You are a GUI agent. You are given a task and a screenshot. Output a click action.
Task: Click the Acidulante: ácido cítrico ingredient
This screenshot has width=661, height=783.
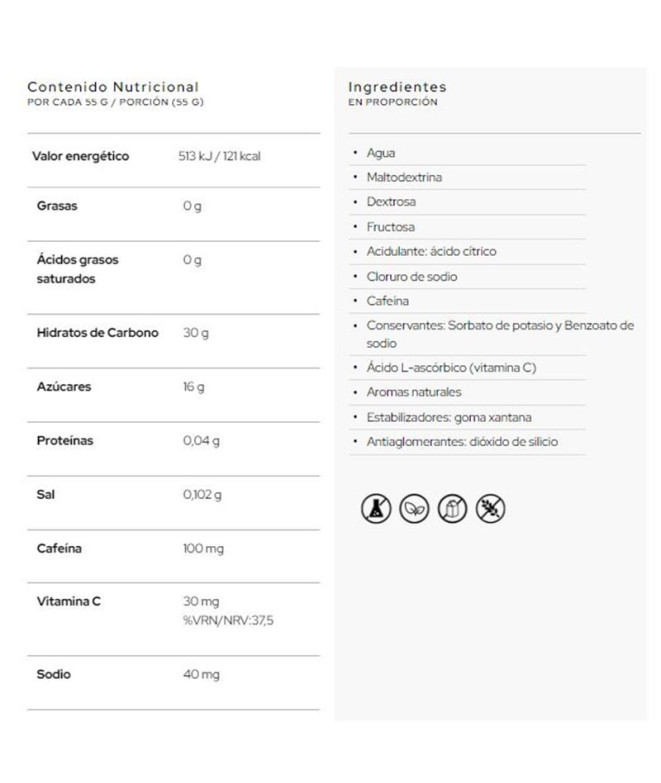click(431, 251)
